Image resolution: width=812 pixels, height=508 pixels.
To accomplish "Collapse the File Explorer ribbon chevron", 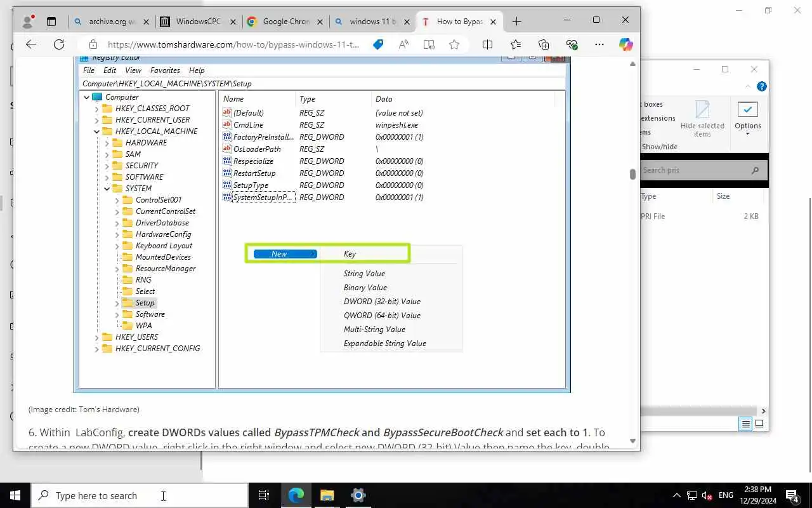I will click(748, 86).
